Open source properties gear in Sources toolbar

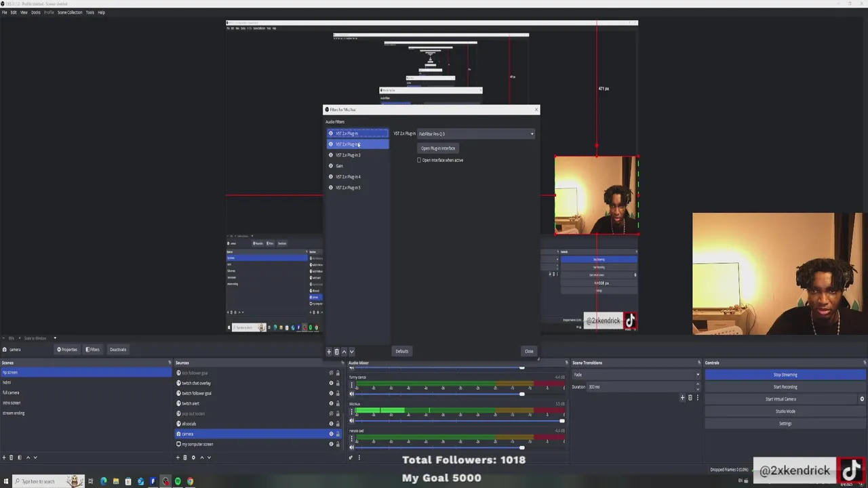point(193,457)
